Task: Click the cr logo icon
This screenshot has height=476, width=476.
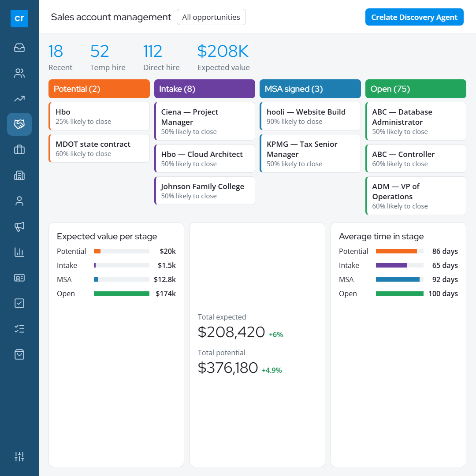Action: pyautogui.click(x=19, y=18)
